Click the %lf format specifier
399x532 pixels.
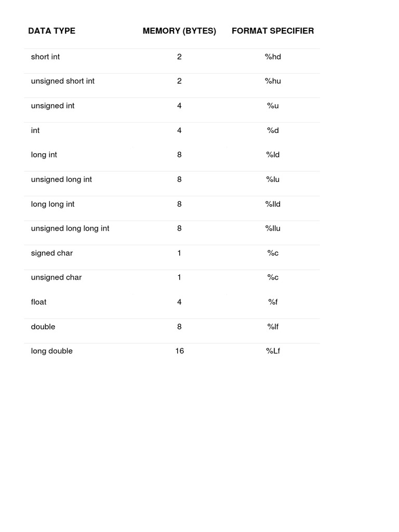[273, 327]
